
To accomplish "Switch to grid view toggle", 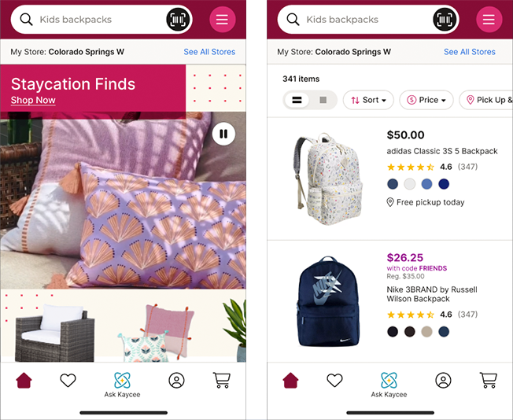I will tap(323, 100).
